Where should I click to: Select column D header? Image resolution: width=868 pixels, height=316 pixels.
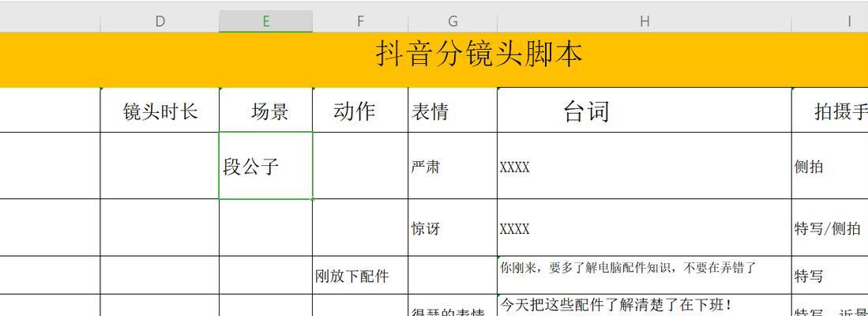click(160, 21)
